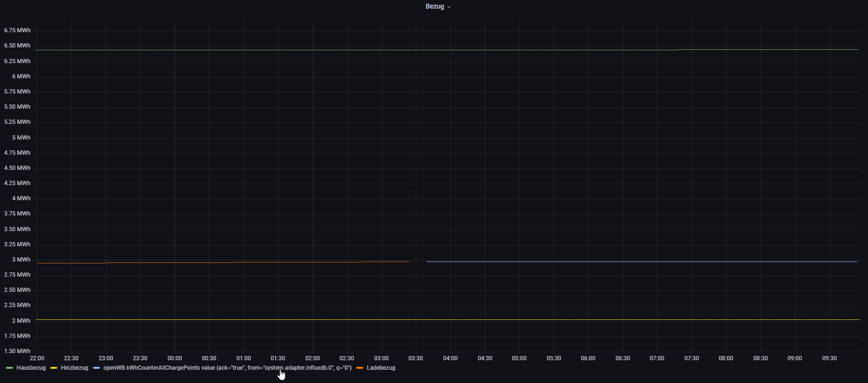Click the 05:00 time axis label
This screenshot has width=868, height=383.
pos(519,358)
